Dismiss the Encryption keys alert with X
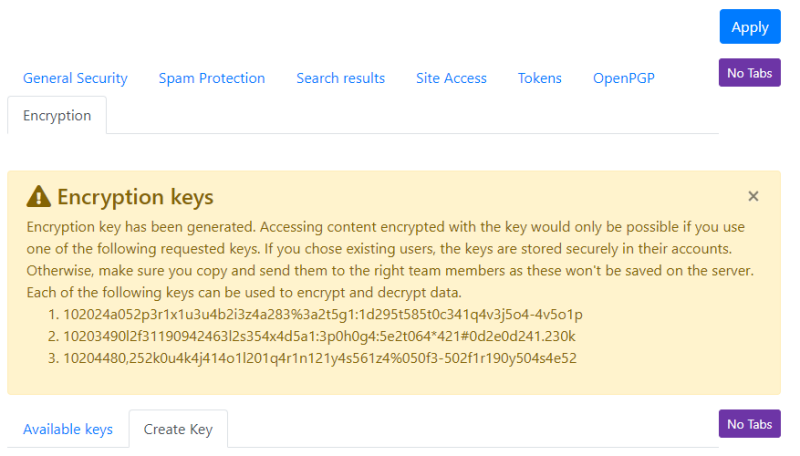The image size is (800, 456). click(x=753, y=196)
